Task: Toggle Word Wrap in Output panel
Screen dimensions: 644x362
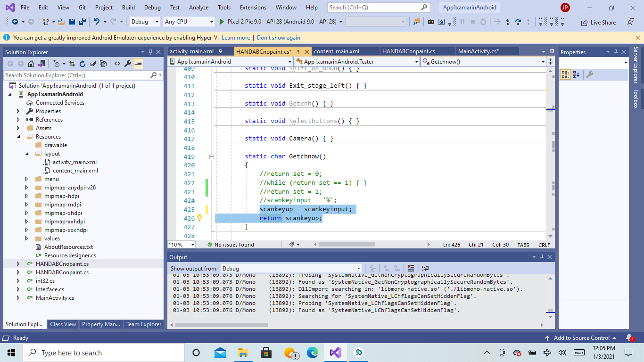Action: click(425, 268)
